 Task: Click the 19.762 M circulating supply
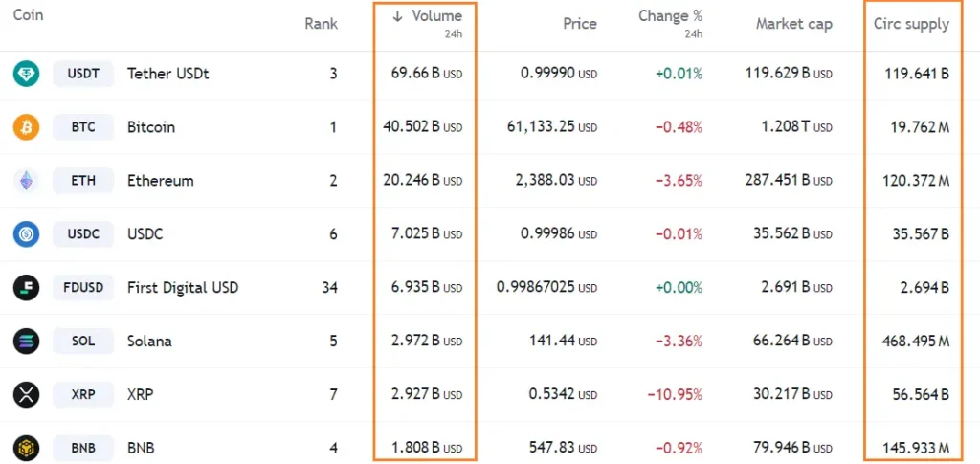pyautogui.click(x=920, y=127)
